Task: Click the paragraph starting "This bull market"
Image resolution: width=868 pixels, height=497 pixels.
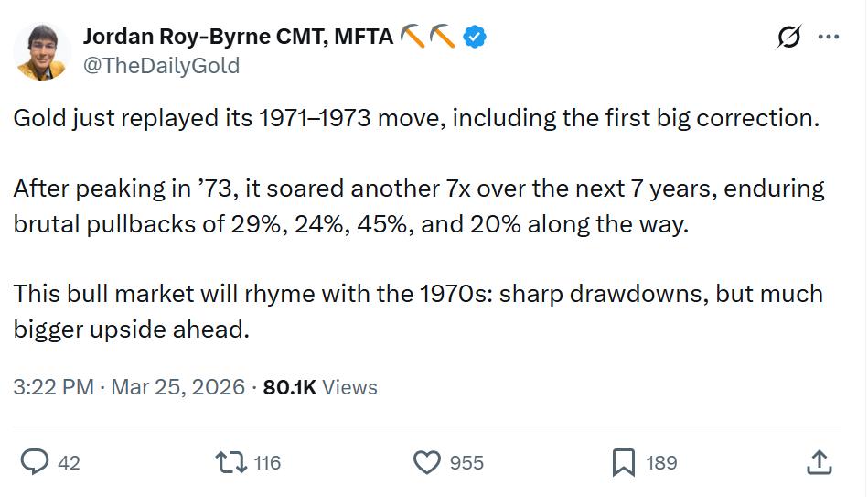Action: 418,311
